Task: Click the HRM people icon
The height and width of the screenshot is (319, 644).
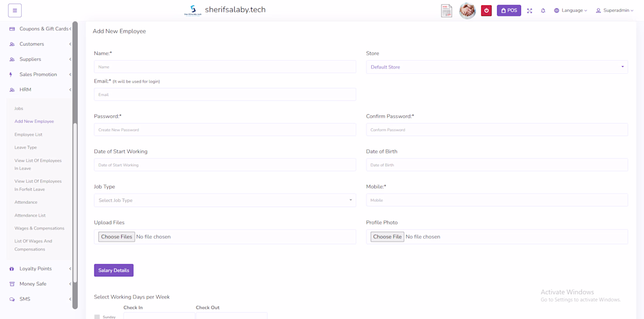Action: [x=12, y=90]
